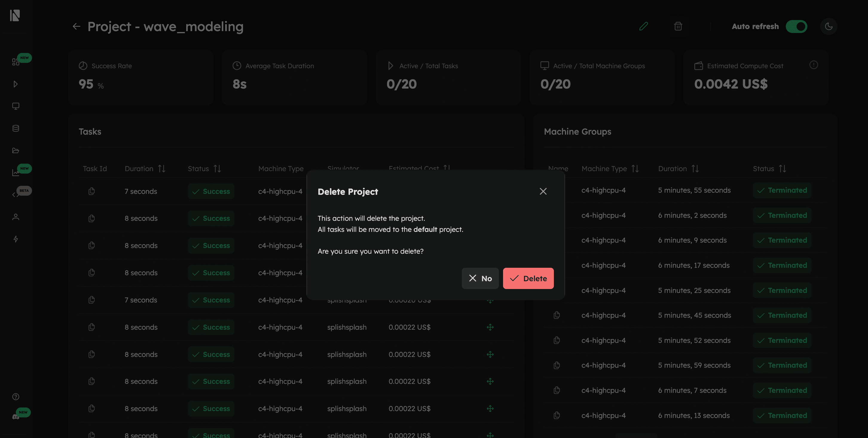Edit the project name with the pencil icon

tap(644, 26)
